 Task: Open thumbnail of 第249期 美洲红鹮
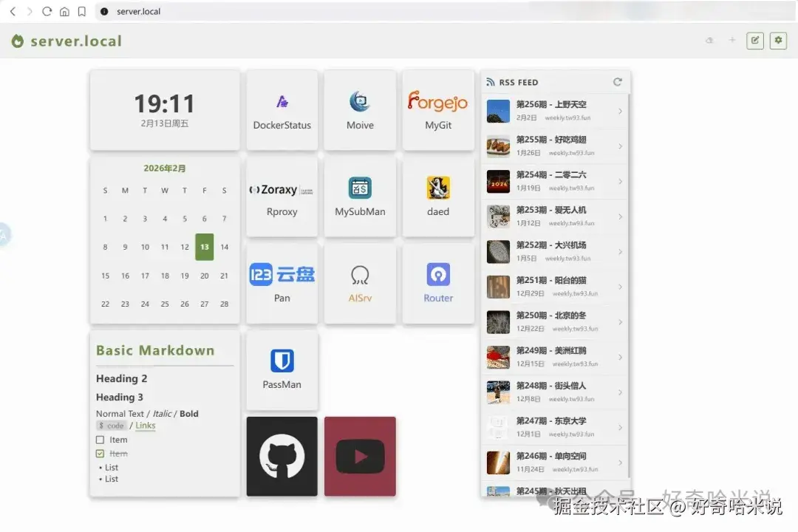498,357
